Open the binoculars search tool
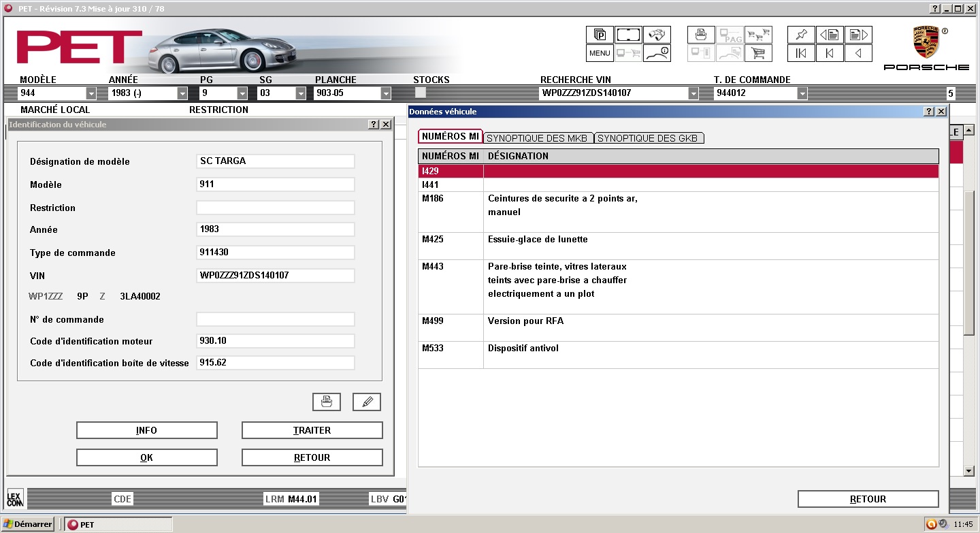The height and width of the screenshot is (533, 980). click(x=657, y=35)
